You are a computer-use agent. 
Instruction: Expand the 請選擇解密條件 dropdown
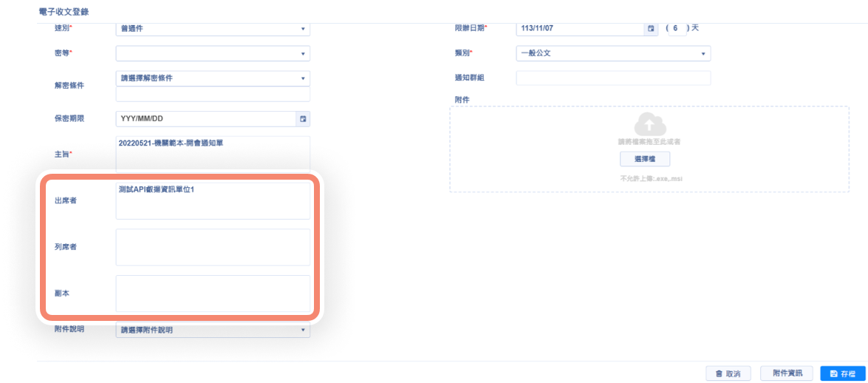pyautogui.click(x=213, y=78)
